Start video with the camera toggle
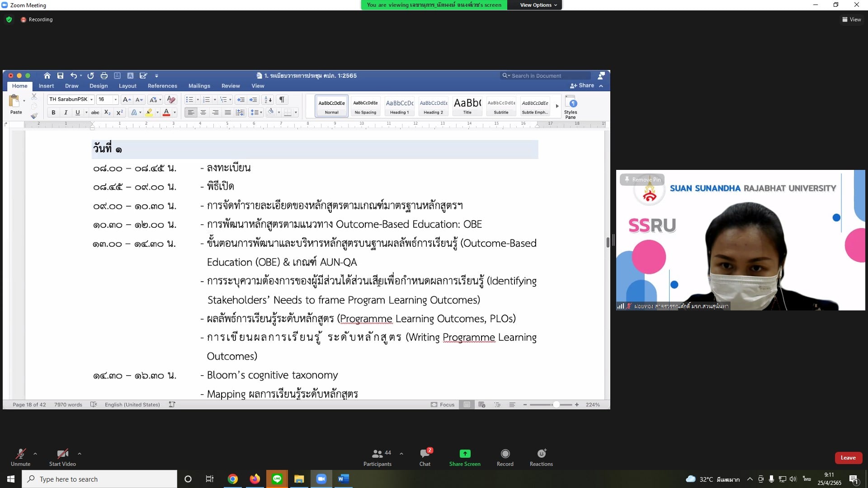Viewport: 868px width, 488px height. click(62, 454)
